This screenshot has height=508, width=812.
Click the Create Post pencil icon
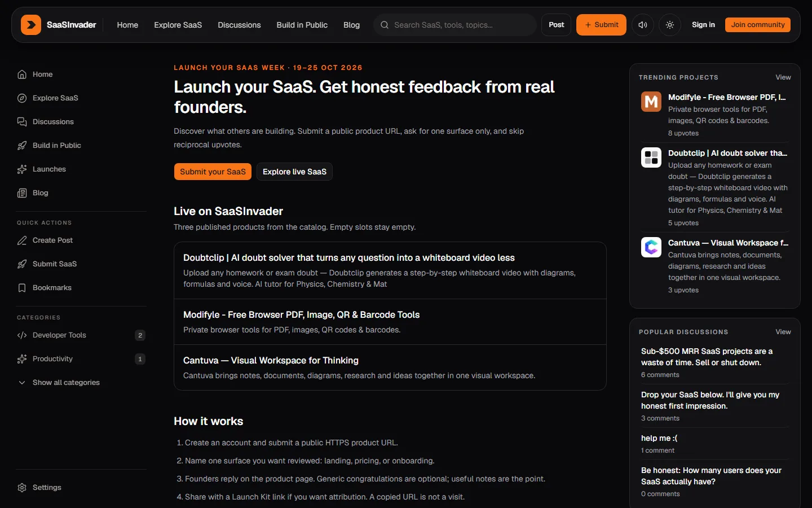(x=22, y=240)
